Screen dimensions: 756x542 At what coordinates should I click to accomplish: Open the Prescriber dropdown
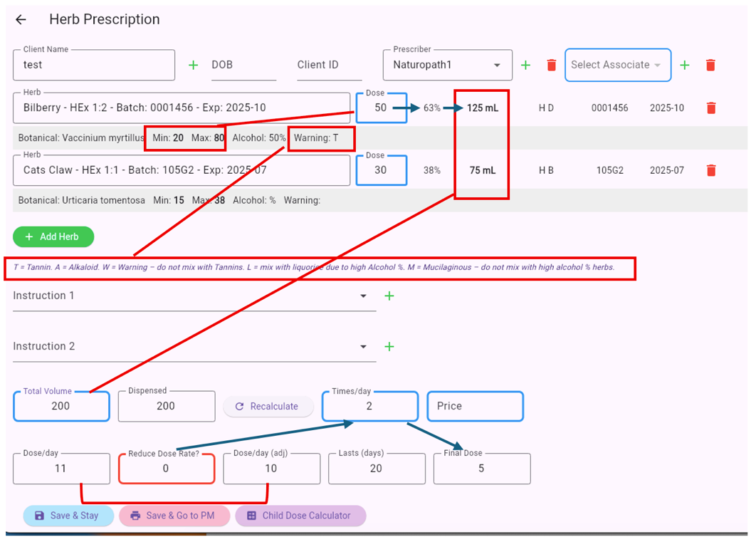pos(448,65)
